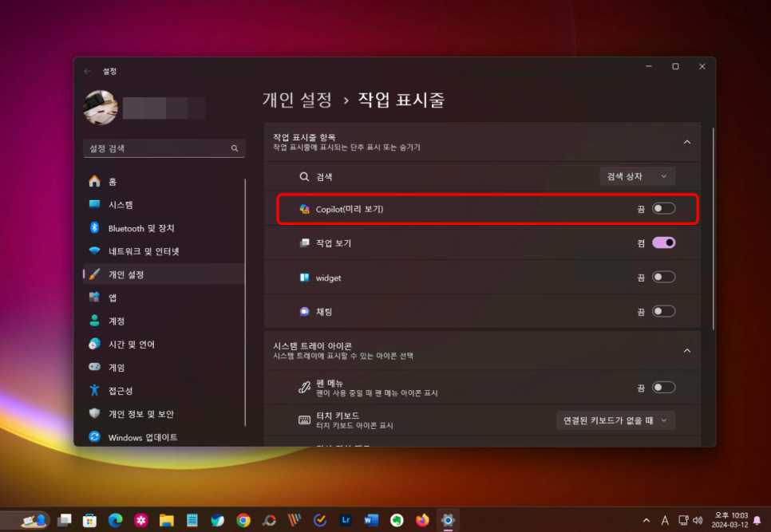Viewport: 771px width, 532px height.
Task: Click the 작업 보기 row icon
Action: click(304, 242)
